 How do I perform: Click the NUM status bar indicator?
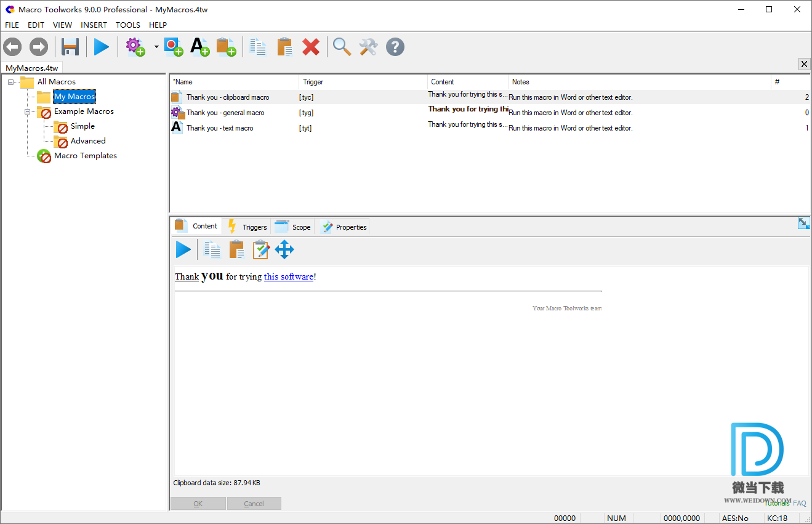point(616,518)
